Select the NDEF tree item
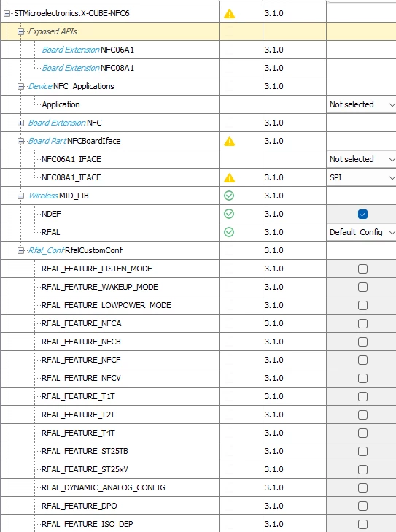Viewport: 396px width, 532px height. [x=51, y=214]
